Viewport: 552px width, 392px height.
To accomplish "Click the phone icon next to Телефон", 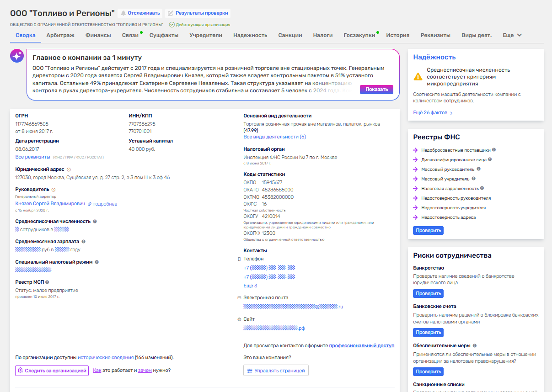I will (x=239, y=259).
